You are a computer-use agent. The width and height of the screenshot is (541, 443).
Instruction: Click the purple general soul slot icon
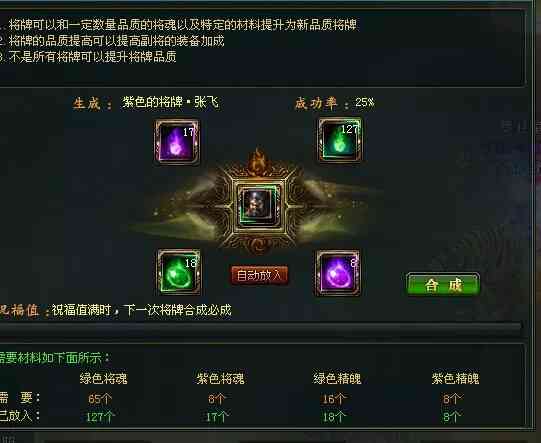coord(177,141)
